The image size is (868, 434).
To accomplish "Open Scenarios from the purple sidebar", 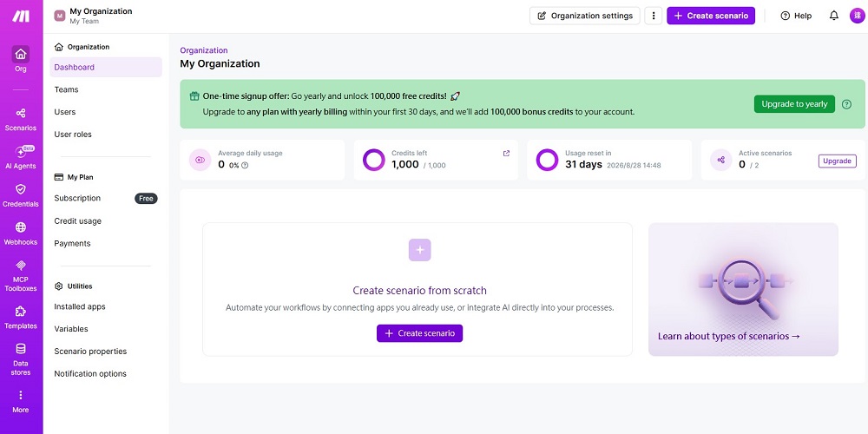I will click(x=21, y=119).
